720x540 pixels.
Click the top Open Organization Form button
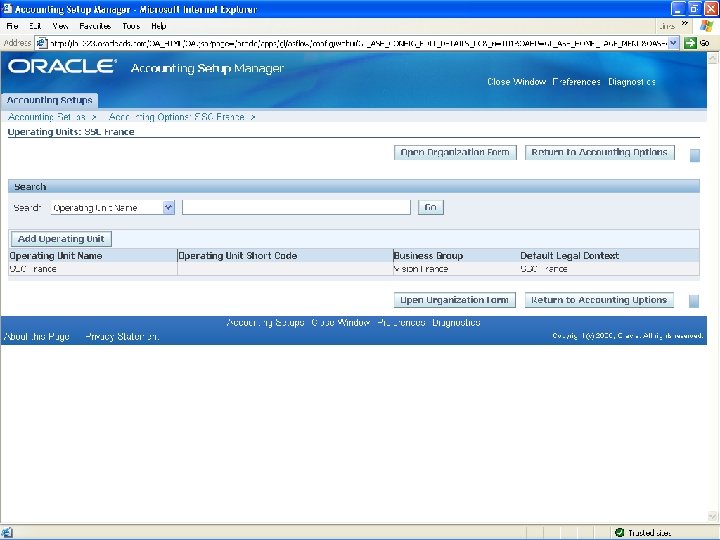[455, 152]
